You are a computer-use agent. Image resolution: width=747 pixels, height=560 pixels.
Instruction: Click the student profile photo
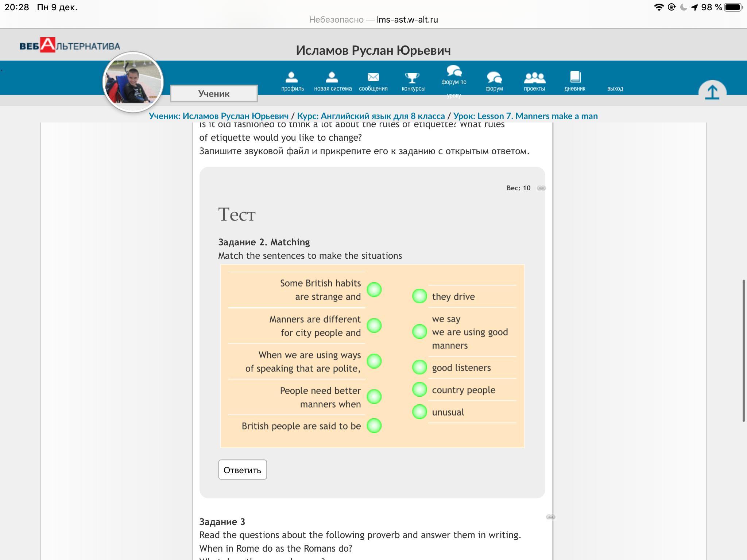point(133,82)
